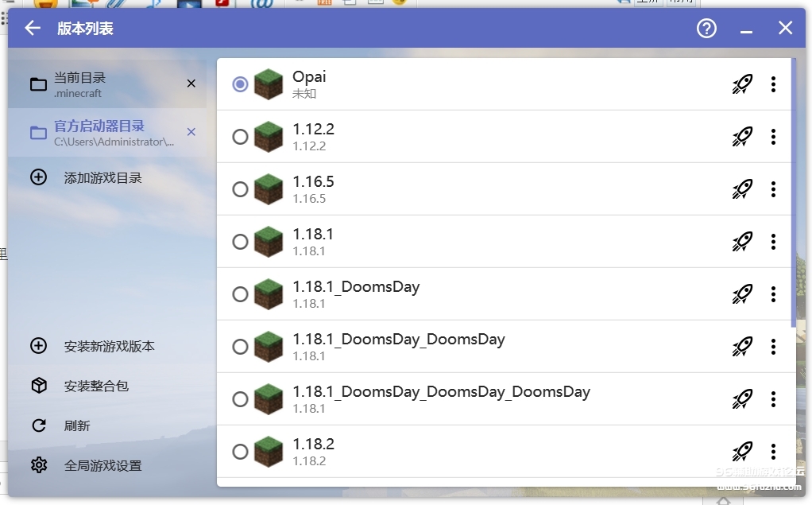Choose the 1.18.2 version radio button
Image resolution: width=812 pixels, height=505 pixels.
(240, 452)
